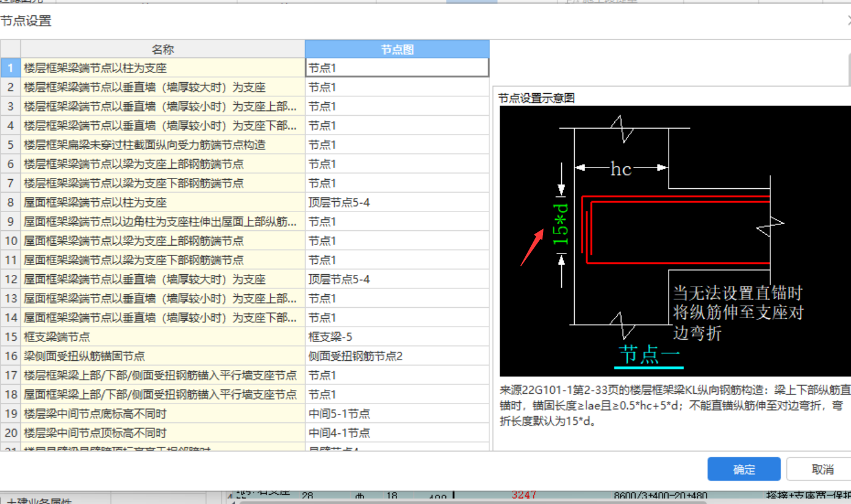Click the 中间5-1节点 cell

[x=397, y=414]
